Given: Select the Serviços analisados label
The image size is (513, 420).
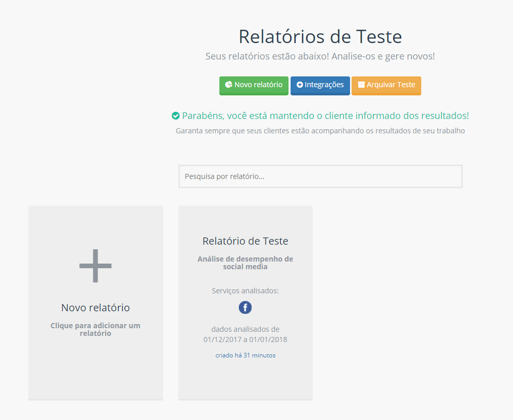Looking at the screenshot, I should (245, 290).
